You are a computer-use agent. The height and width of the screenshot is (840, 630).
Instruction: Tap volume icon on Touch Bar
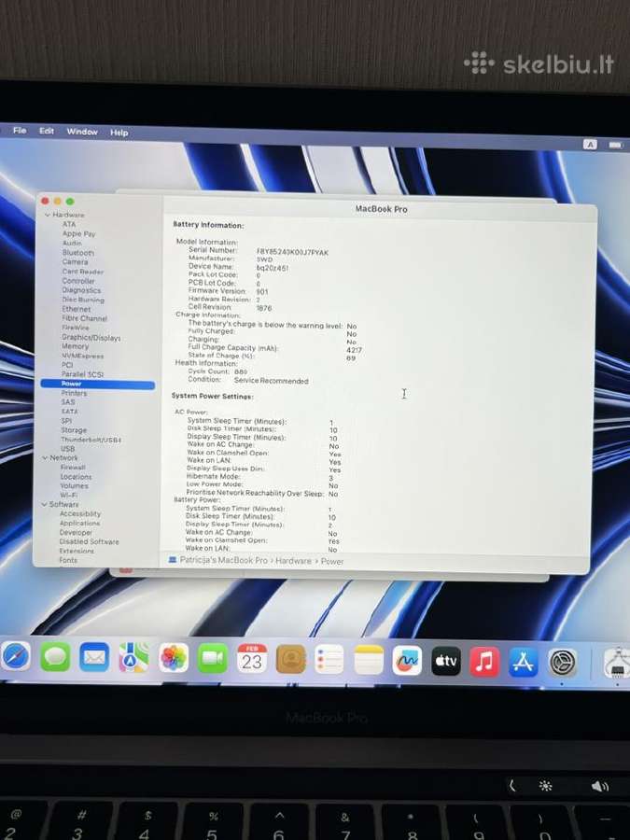coord(600,786)
